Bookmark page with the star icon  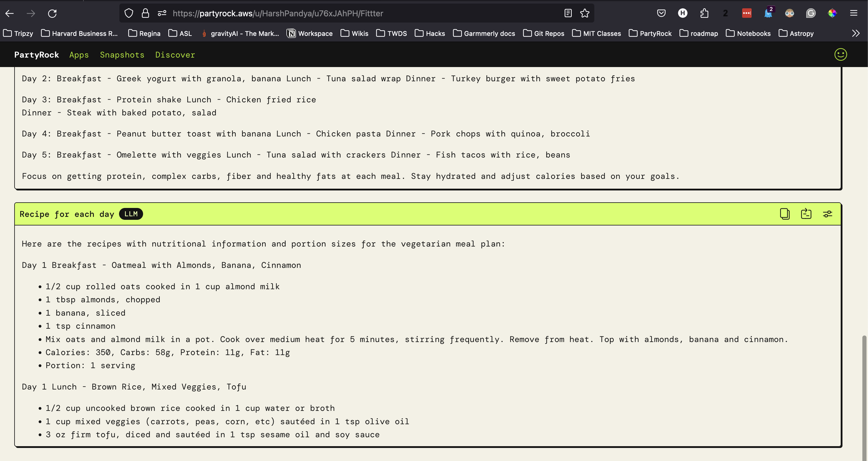click(585, 13)
